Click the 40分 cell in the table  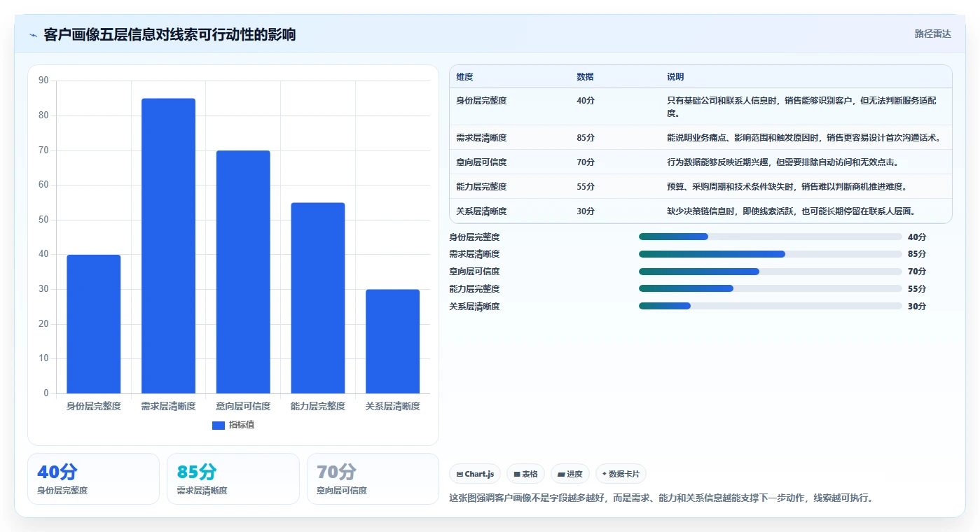coord(586,101)
